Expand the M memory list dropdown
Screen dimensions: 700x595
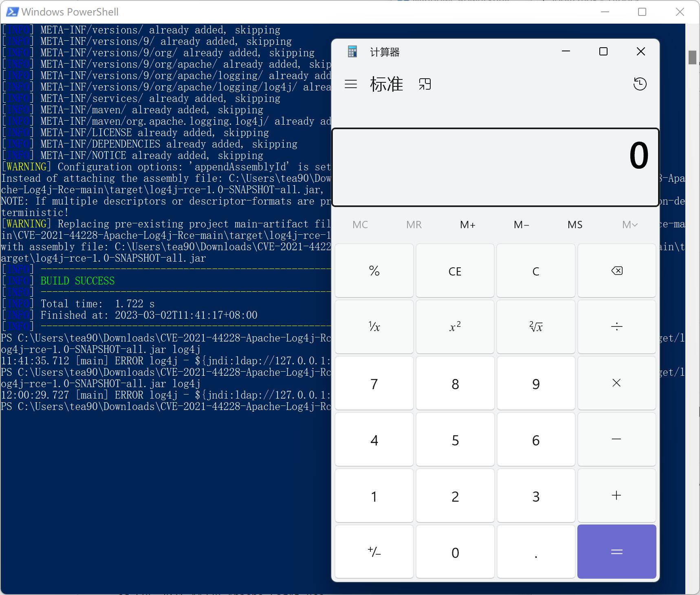click(630, 225)
